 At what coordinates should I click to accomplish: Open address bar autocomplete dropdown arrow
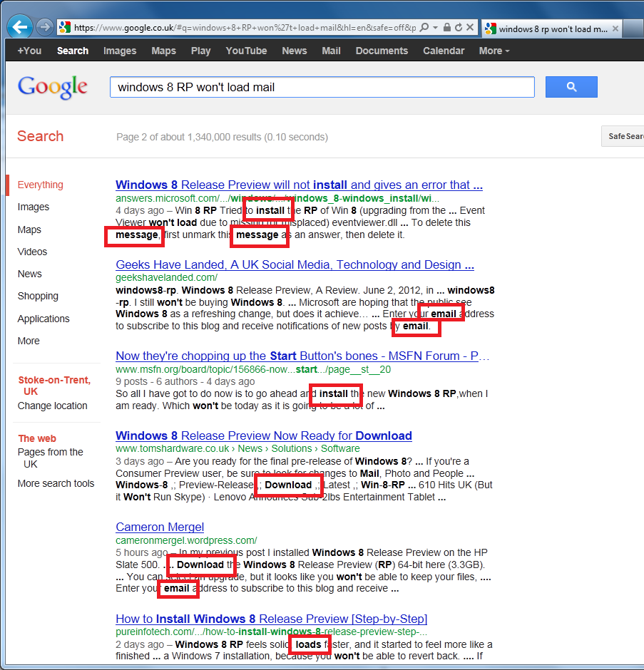point(436,28)
